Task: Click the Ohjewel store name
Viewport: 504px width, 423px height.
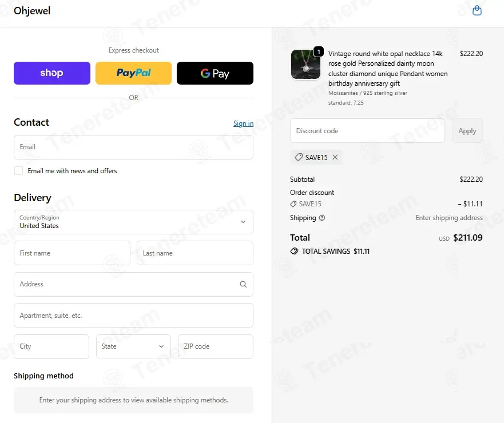Action: pos(32,11)
